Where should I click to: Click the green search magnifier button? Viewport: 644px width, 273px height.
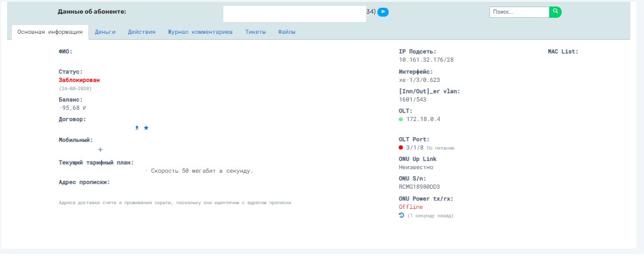pos(555,12)
